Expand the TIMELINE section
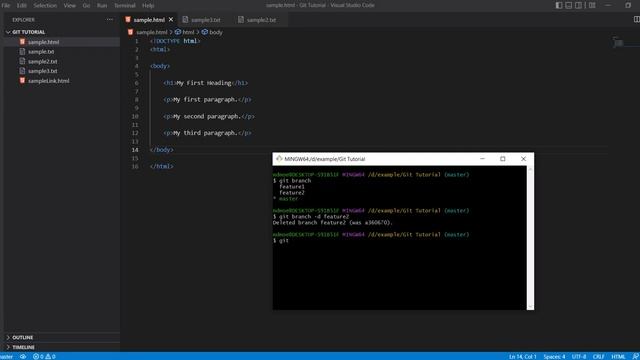 pyautogui.click(x=23, y=347)
